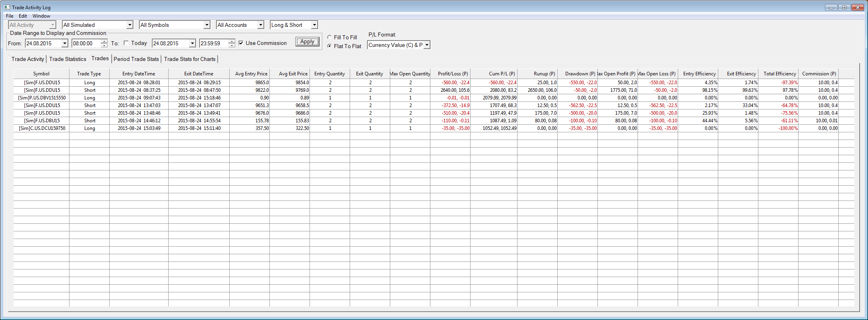868x320 pixels.
Task: Open the disabled All Activity dropdown
Action: 53,25
